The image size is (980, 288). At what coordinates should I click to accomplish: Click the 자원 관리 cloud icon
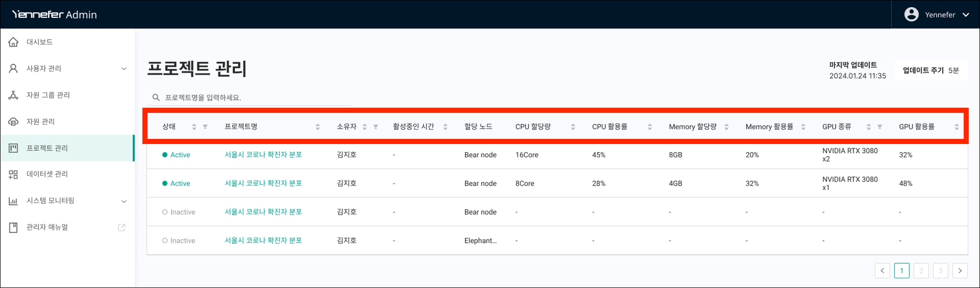coord(13,122)
